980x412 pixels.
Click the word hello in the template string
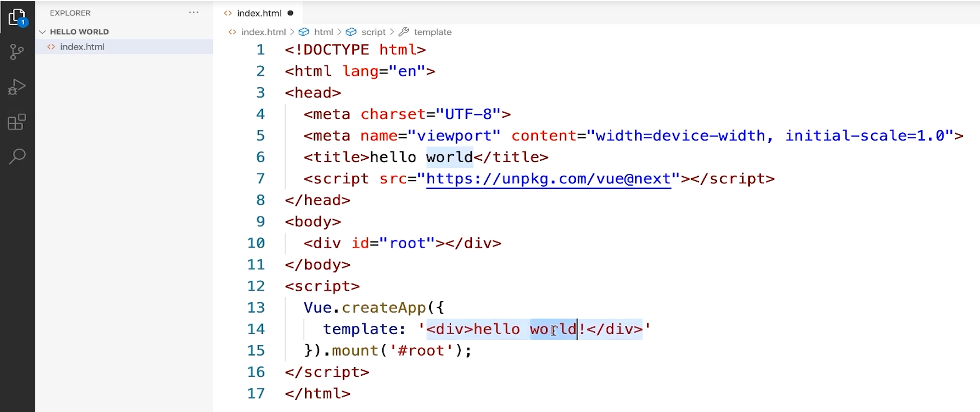(497, 329)
